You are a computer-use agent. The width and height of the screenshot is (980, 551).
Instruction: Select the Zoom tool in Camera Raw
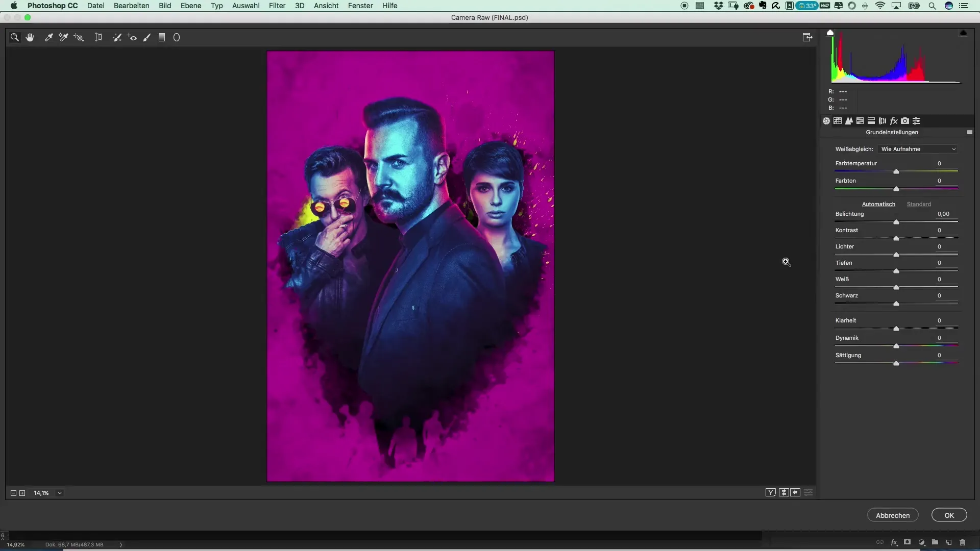tap(15, 37)
